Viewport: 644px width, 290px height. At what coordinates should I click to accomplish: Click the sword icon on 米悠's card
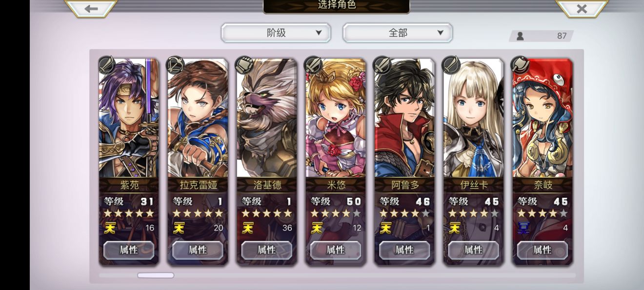313,65
